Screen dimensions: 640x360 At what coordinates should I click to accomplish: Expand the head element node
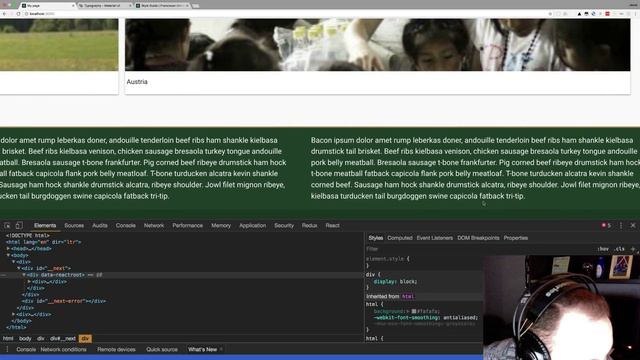coord(8,249)
